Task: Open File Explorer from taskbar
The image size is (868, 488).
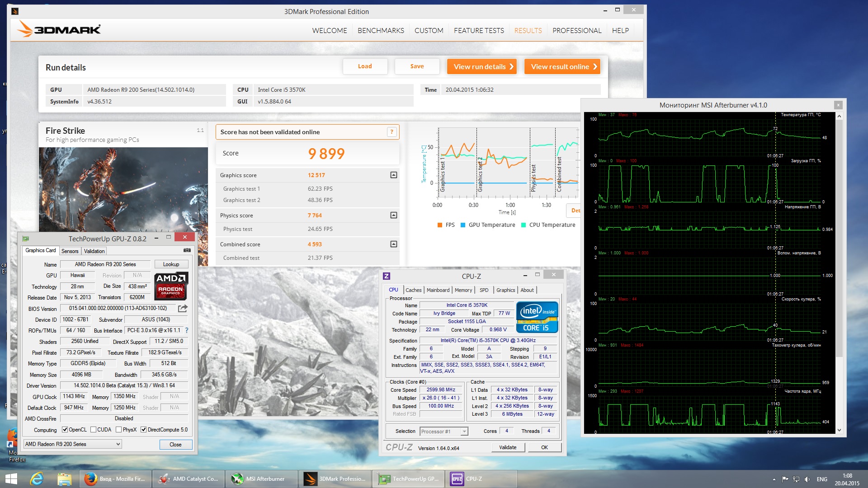Action: click(x=64, y=479)
